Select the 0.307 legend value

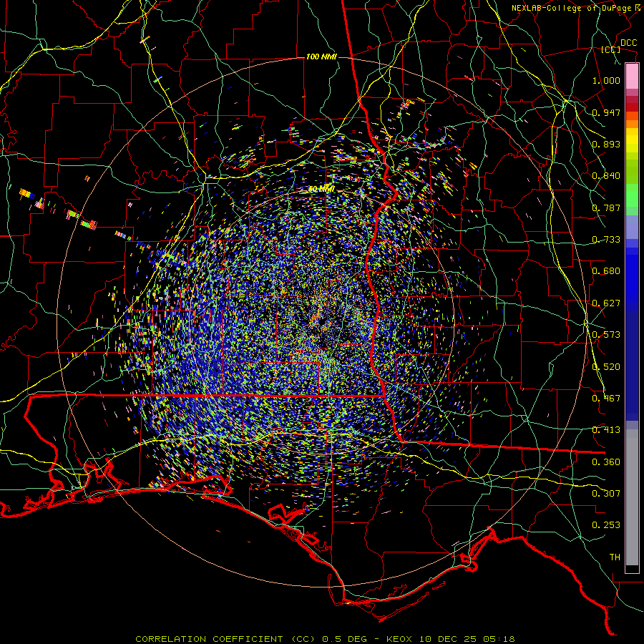click(606, 493)
